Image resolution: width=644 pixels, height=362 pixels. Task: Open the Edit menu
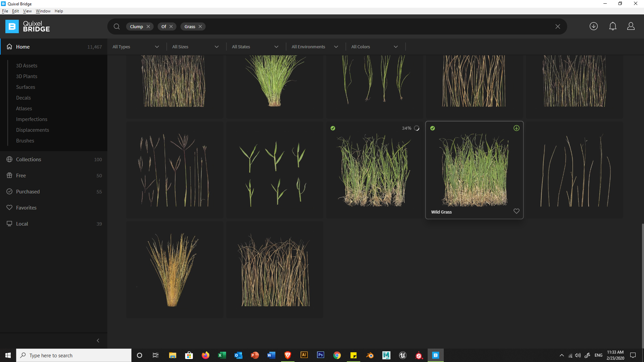[15, 11]
